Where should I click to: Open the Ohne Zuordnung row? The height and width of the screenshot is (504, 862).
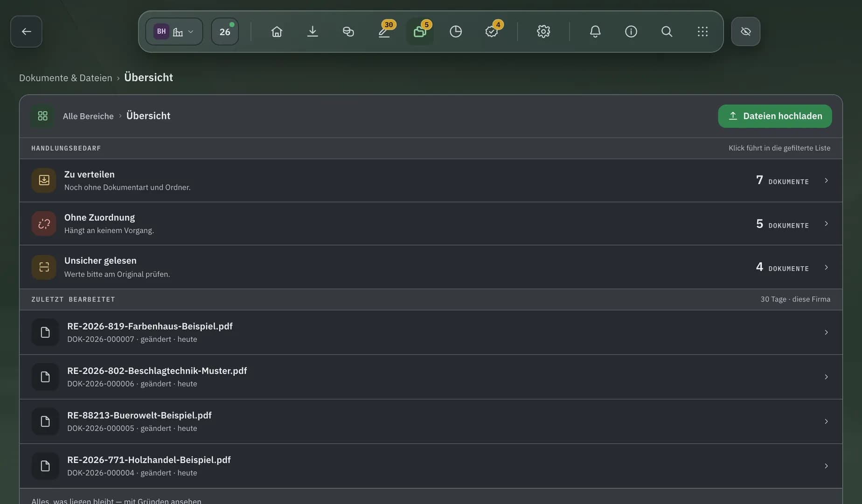point(431,224)
